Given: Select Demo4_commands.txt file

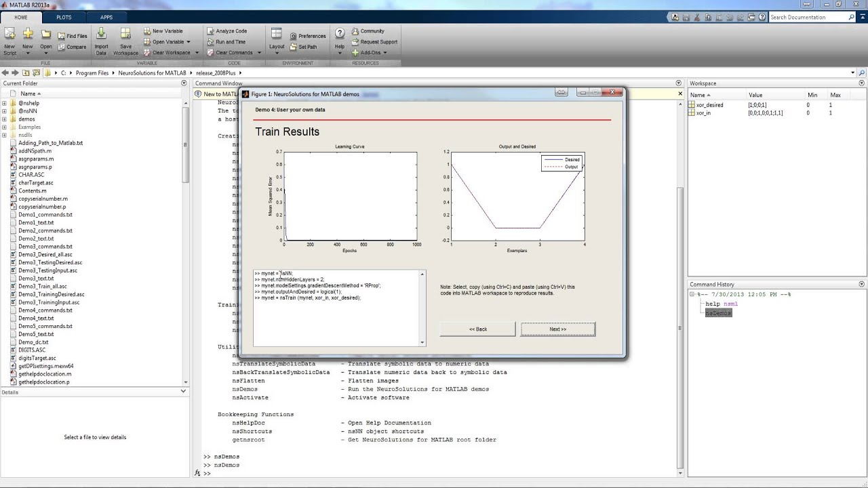Looking at the screenshot, I should tap(45, 310).
